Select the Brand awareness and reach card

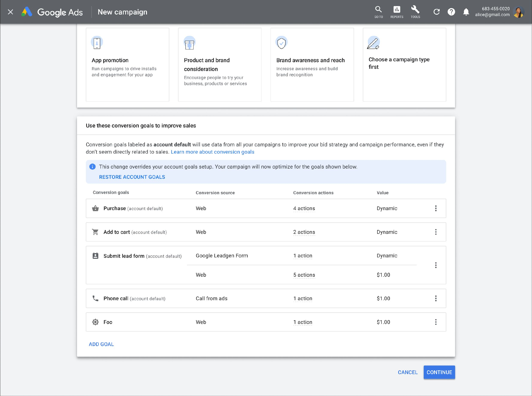[x=312, y=65]
